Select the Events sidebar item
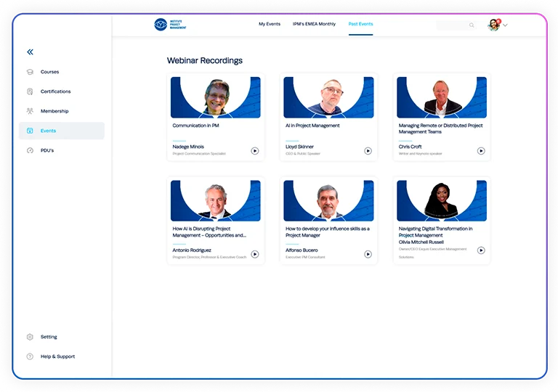Viewport: 558px width, 392px height. tap(62, 131)
